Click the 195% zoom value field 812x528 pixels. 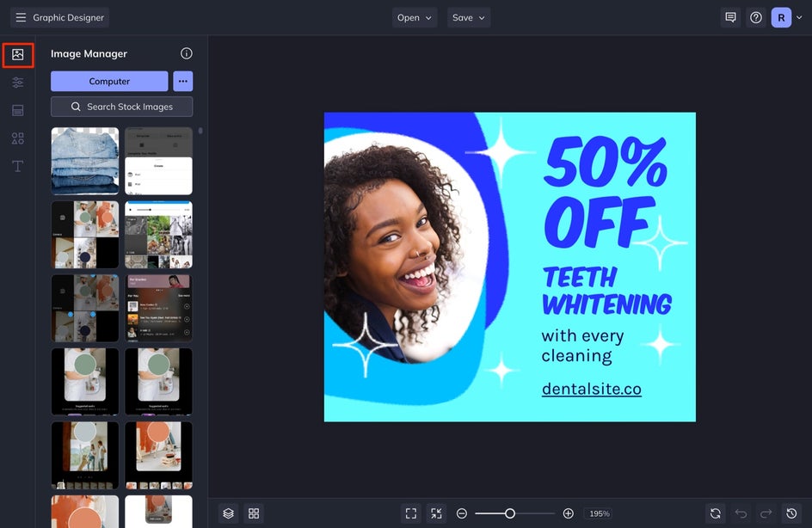pos(600,513)
